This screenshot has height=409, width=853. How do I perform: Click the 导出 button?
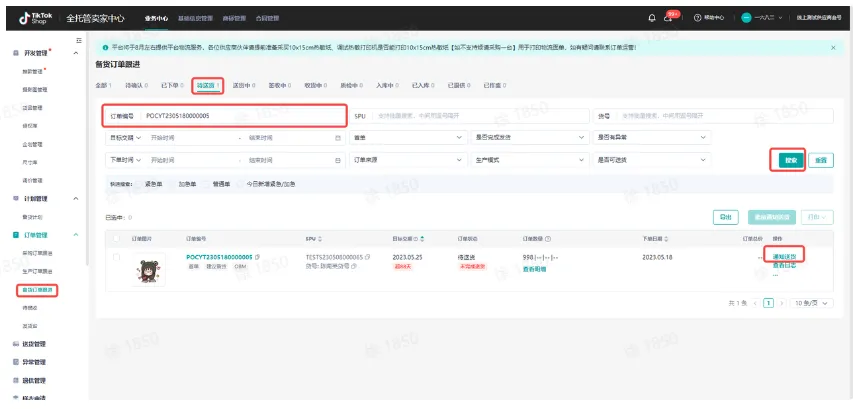point(726,217)
